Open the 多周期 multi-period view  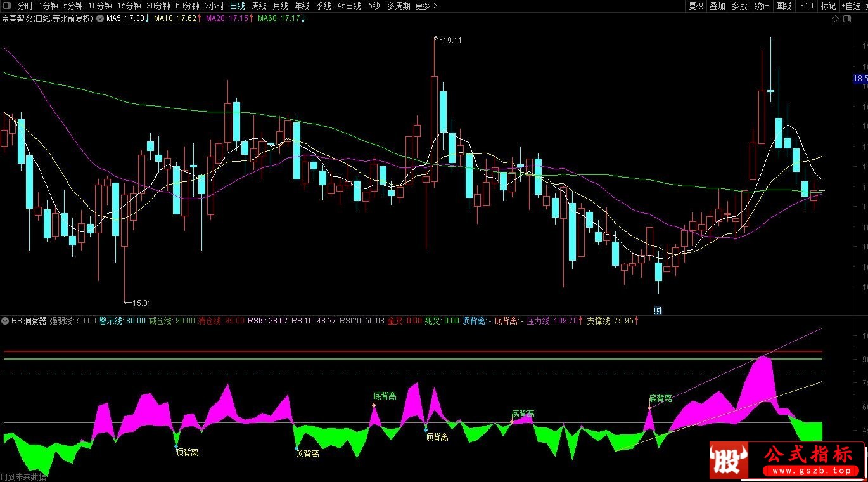(399, 6)
